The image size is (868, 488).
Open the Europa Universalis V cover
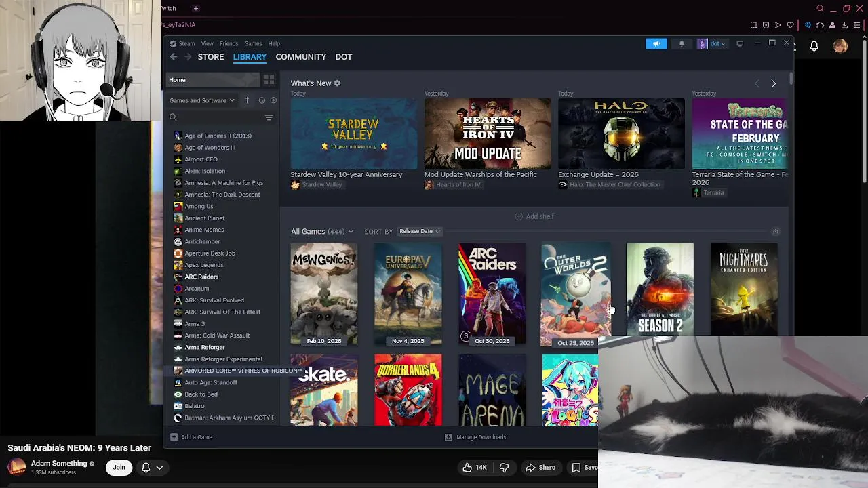(x=408, y=294)
